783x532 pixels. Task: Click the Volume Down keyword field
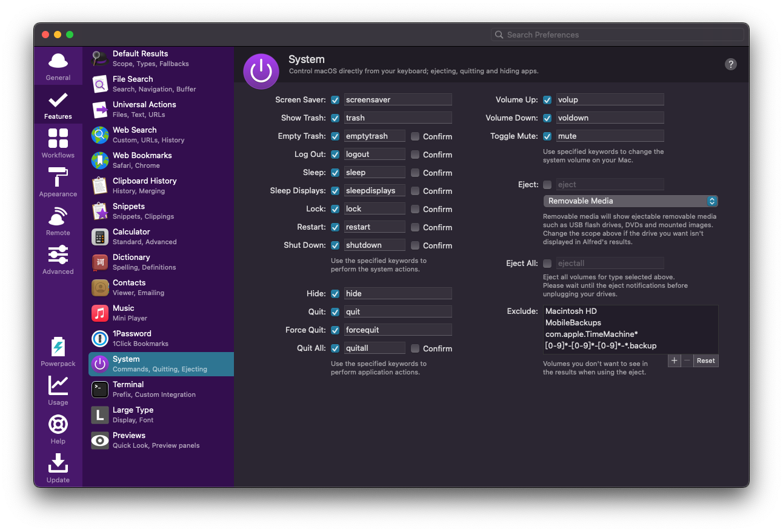click(x=610, y=118)
